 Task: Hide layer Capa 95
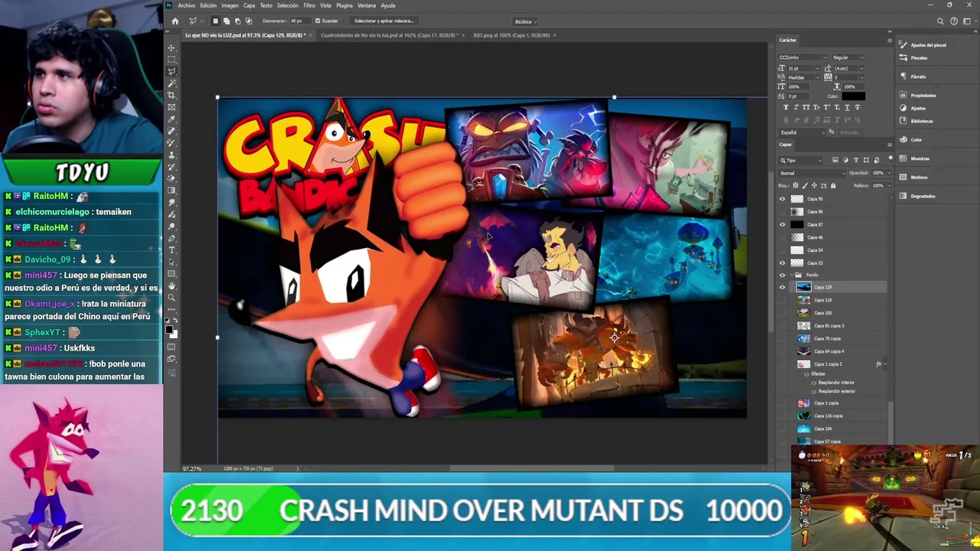point(782,199)
